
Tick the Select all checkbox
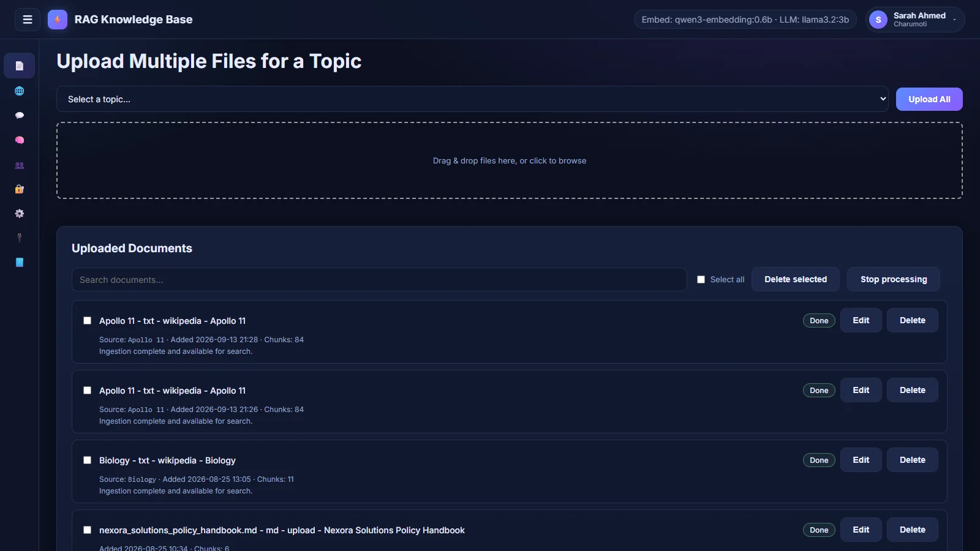pyautogui.click(x=701, y=280)
